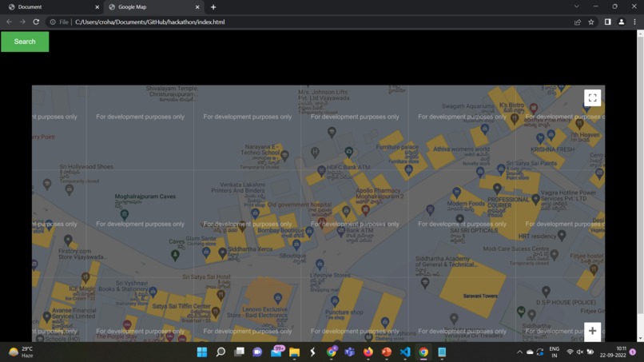Open clock and date panel

pyautogui.click(x=613, y=352)
